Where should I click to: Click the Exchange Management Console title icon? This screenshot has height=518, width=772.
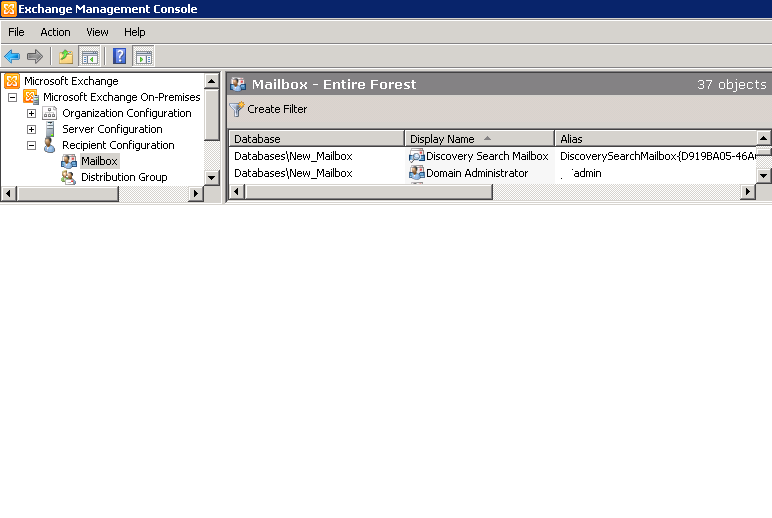coord(9,9)
